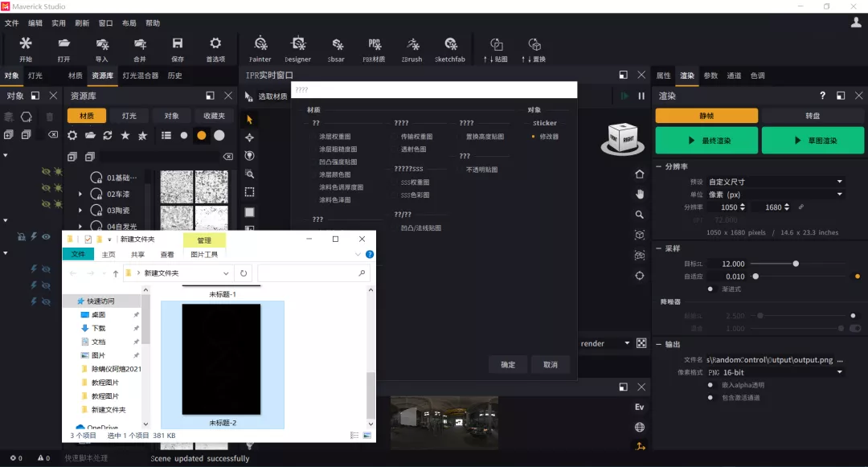Viewport: 868px width, 467px height.
Task: Click the Sbsar toolbar icon
Action: [336, 43]
